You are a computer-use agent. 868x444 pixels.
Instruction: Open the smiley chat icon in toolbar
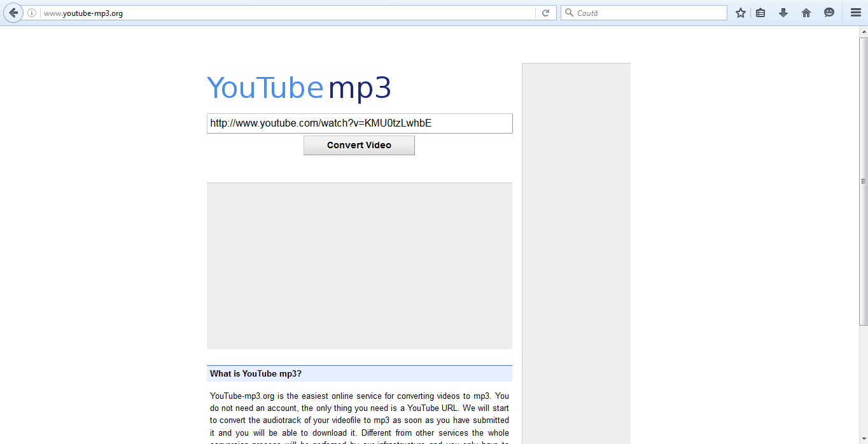(x=829, y=13)
